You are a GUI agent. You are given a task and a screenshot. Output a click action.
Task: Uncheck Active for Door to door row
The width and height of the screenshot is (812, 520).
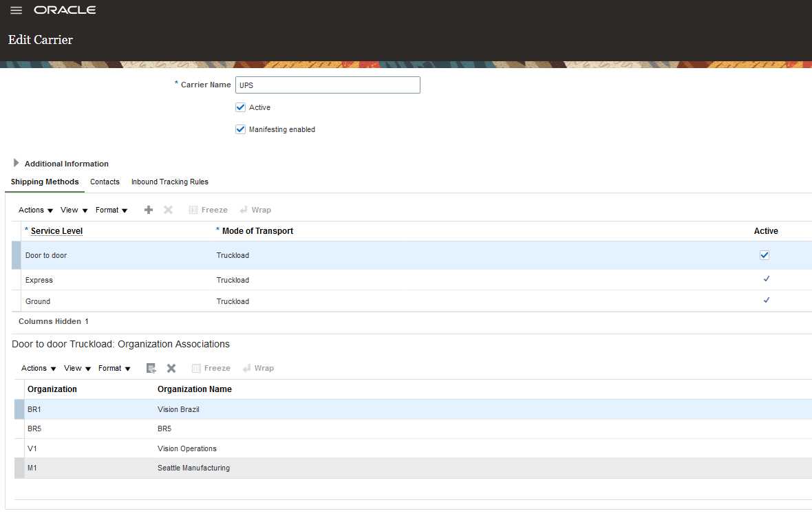[x=765, y=255]
